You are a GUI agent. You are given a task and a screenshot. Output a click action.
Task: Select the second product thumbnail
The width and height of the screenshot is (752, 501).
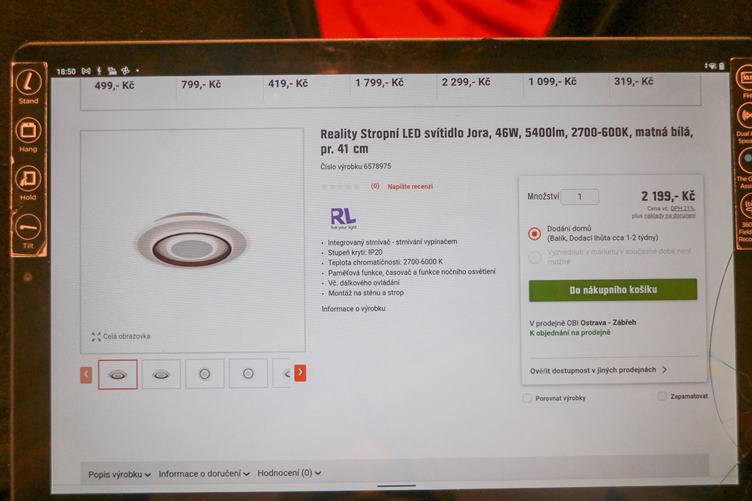[x=161, y=374]
